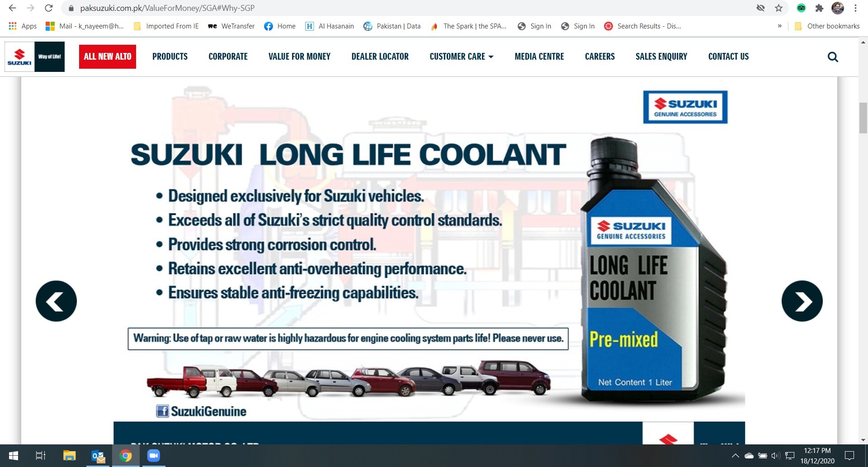Screen dimensions: 868x467
Task: Expand hidden system tray icons
Action: (735, 456)
